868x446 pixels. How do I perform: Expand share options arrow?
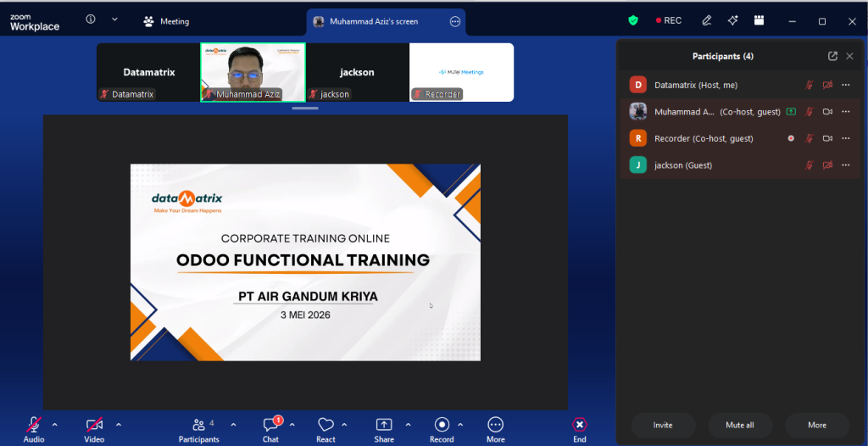tap(408, 425)
